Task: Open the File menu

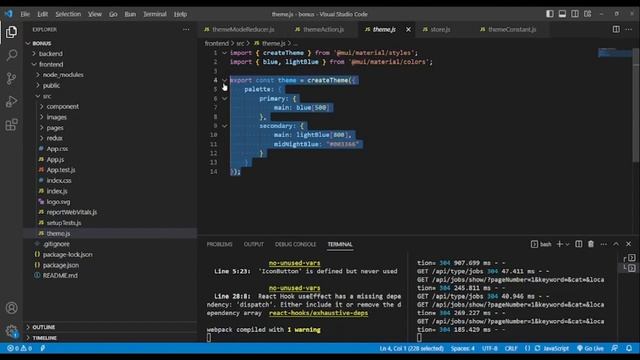Action: point(25,14)
